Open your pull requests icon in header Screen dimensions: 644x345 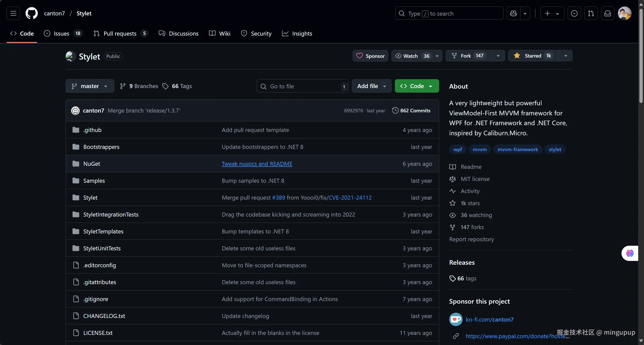click(591, 13)
